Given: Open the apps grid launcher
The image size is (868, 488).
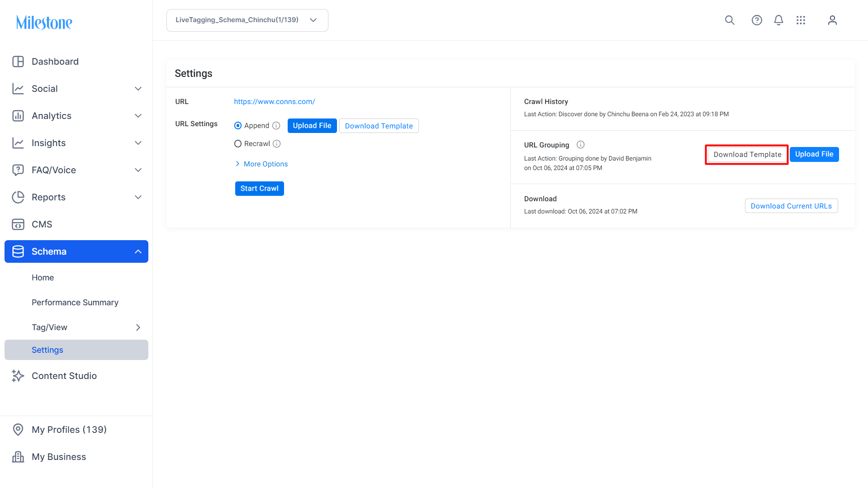Looking at the screenshot, I should click(x=801, y=20).
